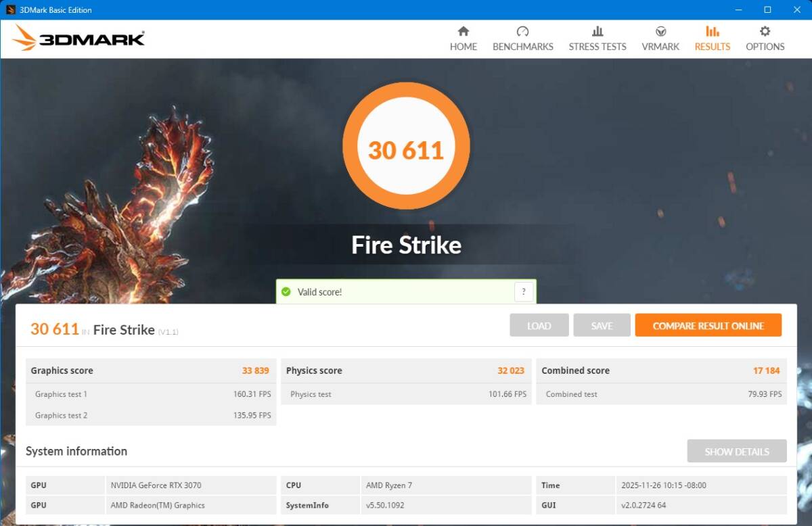812x526 pixels.
Task: Click the System information heading
Action: tap(76, 451)
